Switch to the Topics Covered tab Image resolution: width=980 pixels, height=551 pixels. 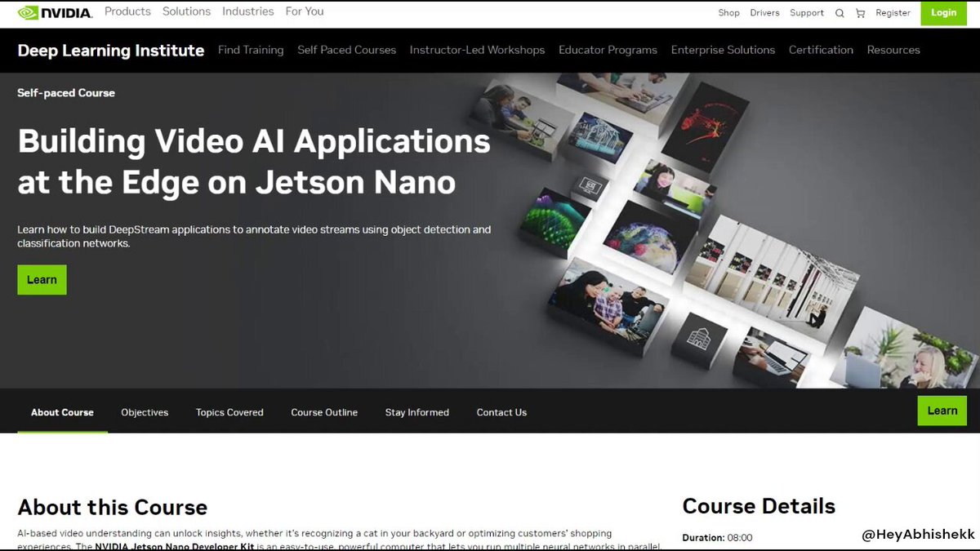229,412
